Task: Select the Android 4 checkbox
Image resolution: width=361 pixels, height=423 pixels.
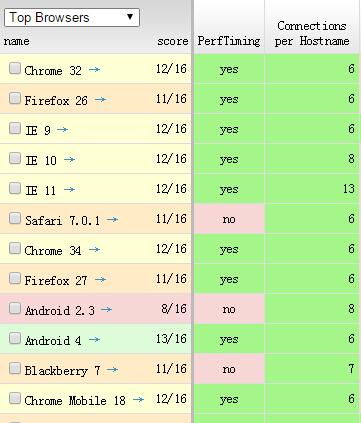Action: tap(15, 338)
